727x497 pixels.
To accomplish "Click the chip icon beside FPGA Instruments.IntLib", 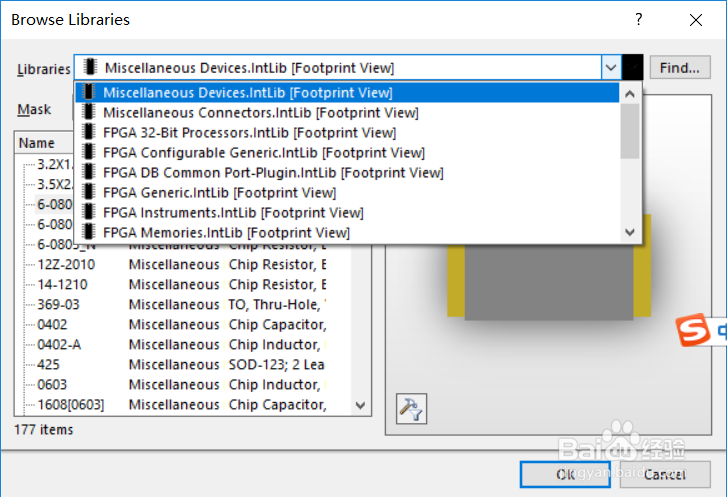I will click(90, 213).
